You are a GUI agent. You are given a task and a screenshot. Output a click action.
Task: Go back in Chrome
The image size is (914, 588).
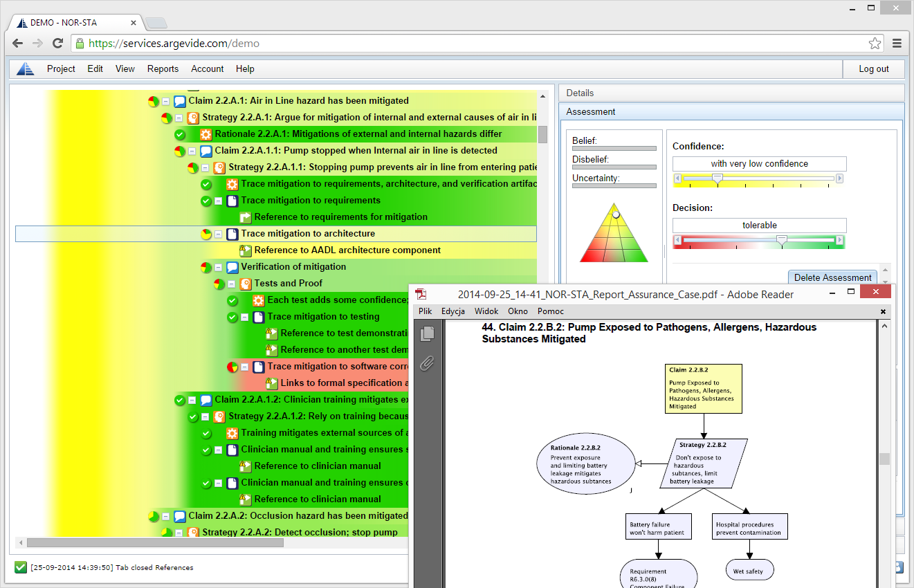[17, 43]
